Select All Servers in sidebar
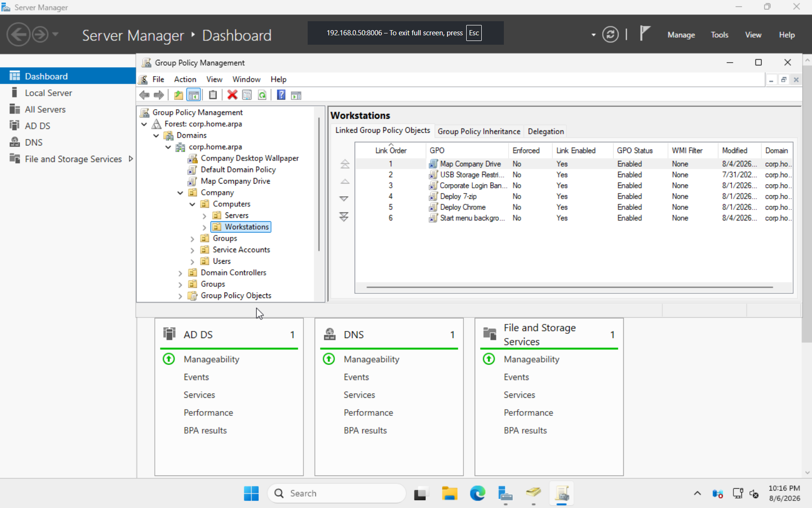 [68, 109]
